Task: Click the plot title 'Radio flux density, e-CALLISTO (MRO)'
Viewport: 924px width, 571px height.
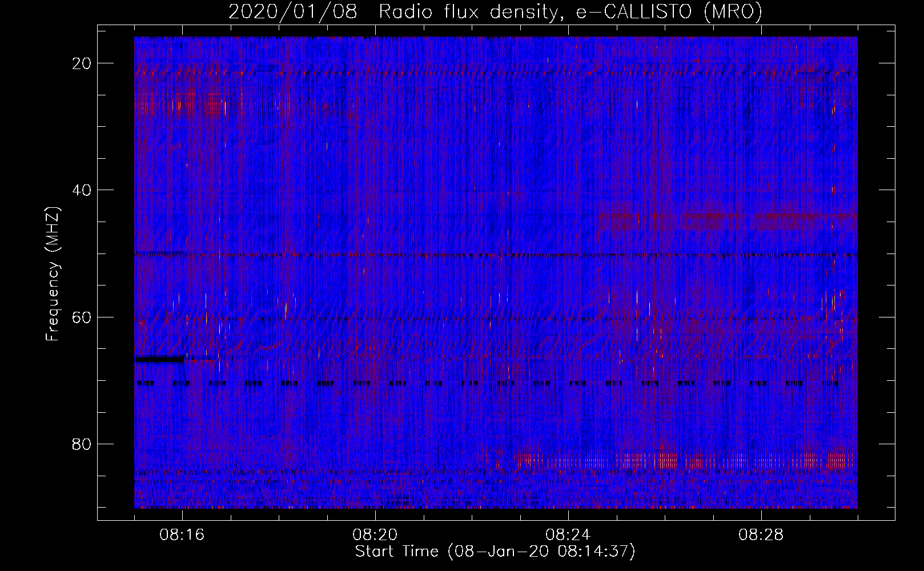Action: (x=571, y=11)
